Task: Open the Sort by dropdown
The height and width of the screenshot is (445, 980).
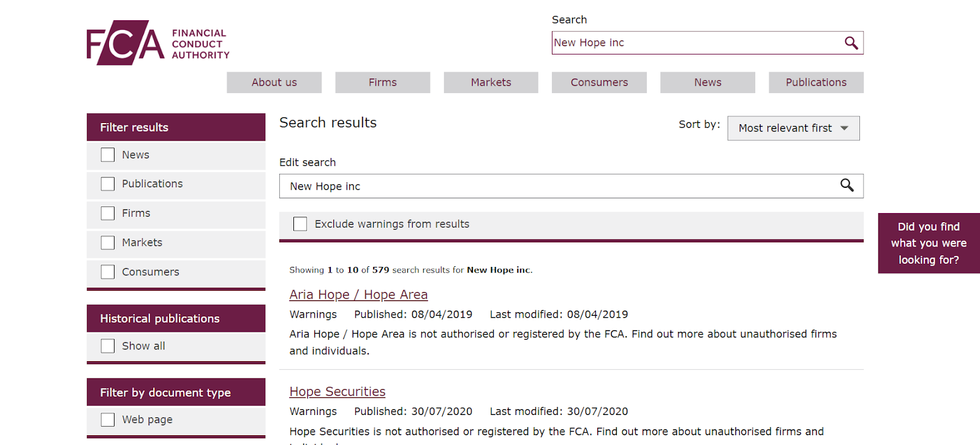Action: [x=793, y=128]
